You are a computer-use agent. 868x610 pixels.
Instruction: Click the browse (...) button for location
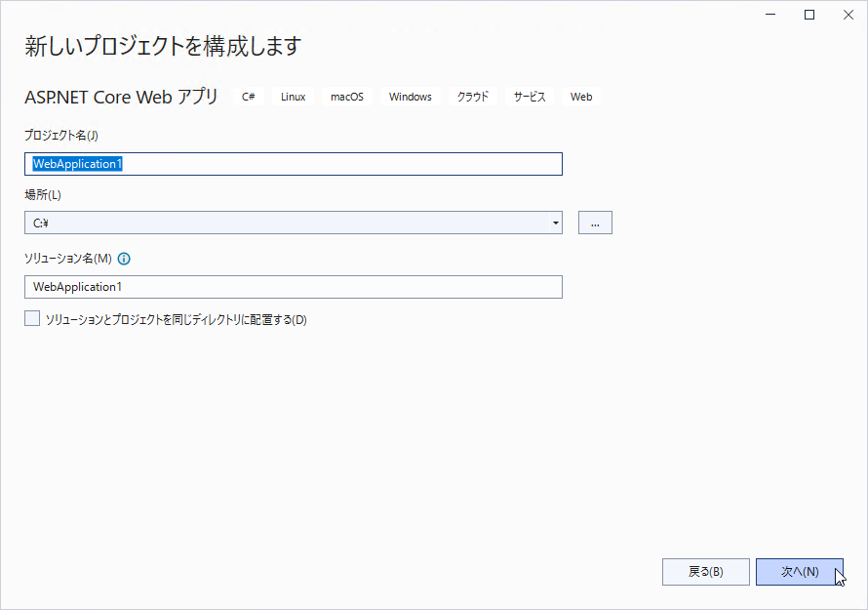(595, 223)
